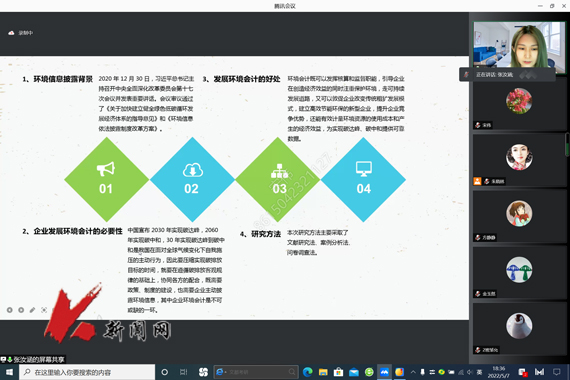Select the pen annotation tool on slideshow

coord(32,310)
